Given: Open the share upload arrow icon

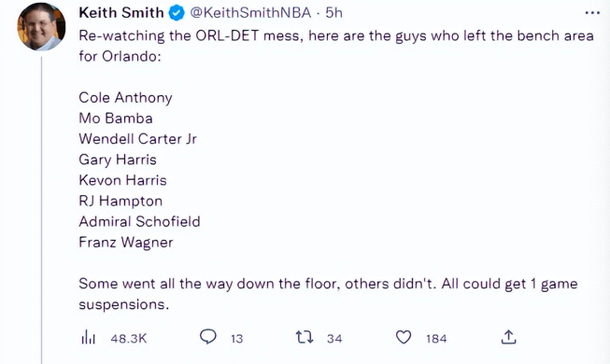Looking at the screenshot, I should pos(508,337).
